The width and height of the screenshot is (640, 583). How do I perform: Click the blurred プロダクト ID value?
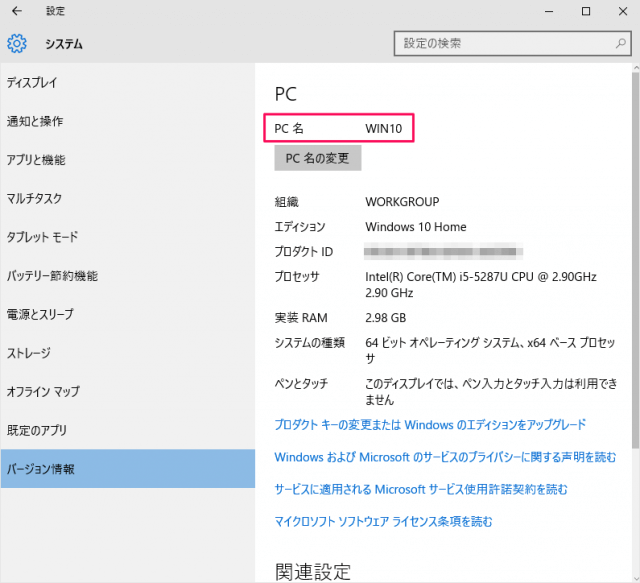pyautogui.click(x=443, y=251)
